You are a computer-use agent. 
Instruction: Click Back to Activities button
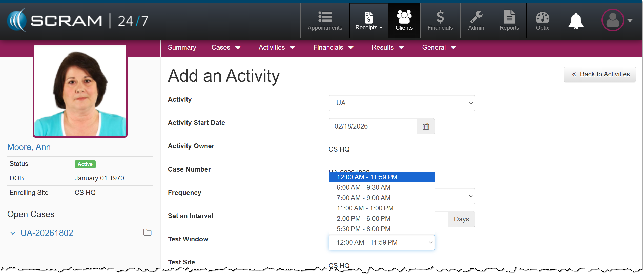pyautogui.click(x=599, y=74)
